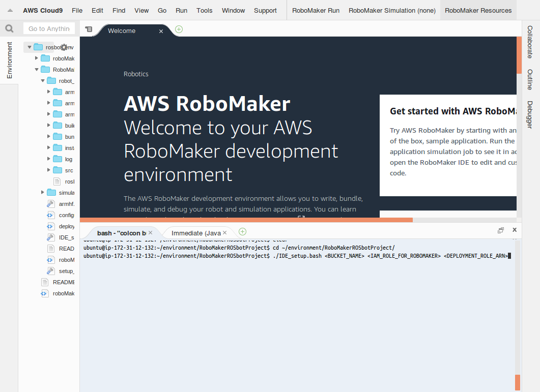The width and height of the screenshot is (540, 392).
Task: Open the Debugger side panel
Action: [x=530, y=114]
